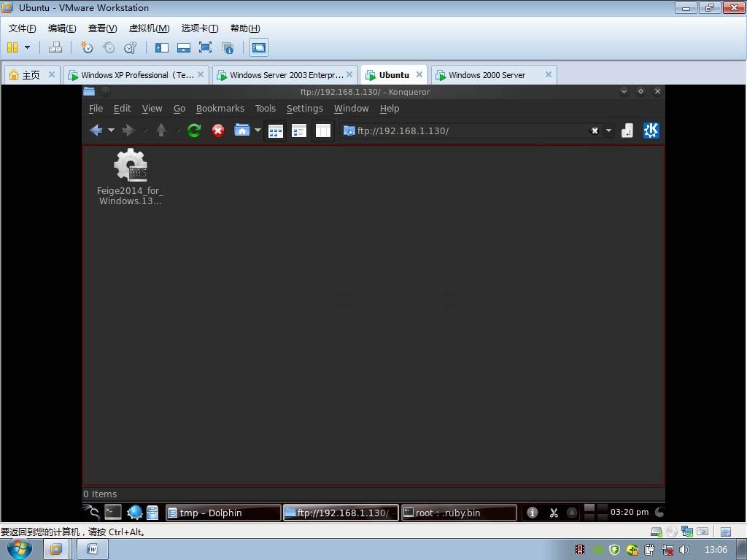Open the Klipper scissors tray icon

554,513
